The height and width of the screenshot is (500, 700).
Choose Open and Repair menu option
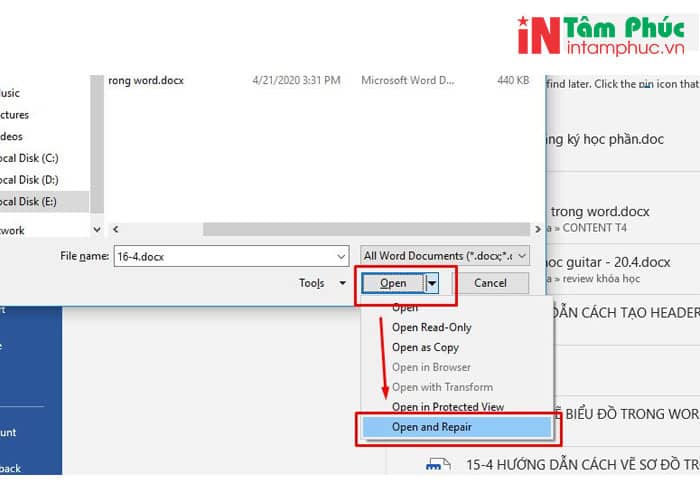pos(457,427)
